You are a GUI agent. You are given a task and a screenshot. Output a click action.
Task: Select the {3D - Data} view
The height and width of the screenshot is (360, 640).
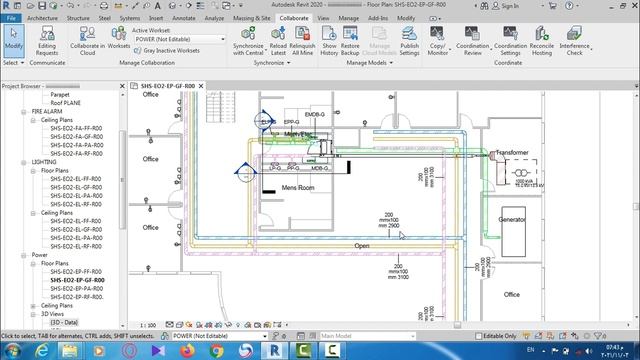coord(64,322)
